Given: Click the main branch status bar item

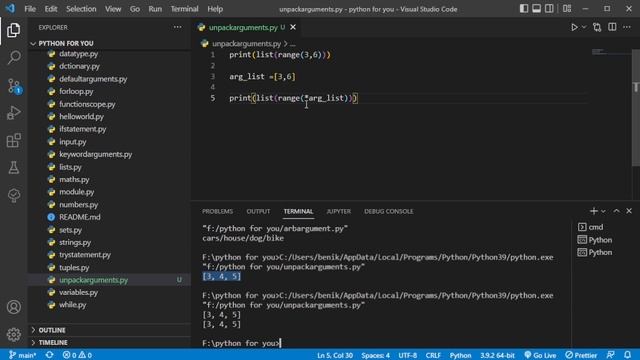Looking at the screenshot, I should point(23,355).
